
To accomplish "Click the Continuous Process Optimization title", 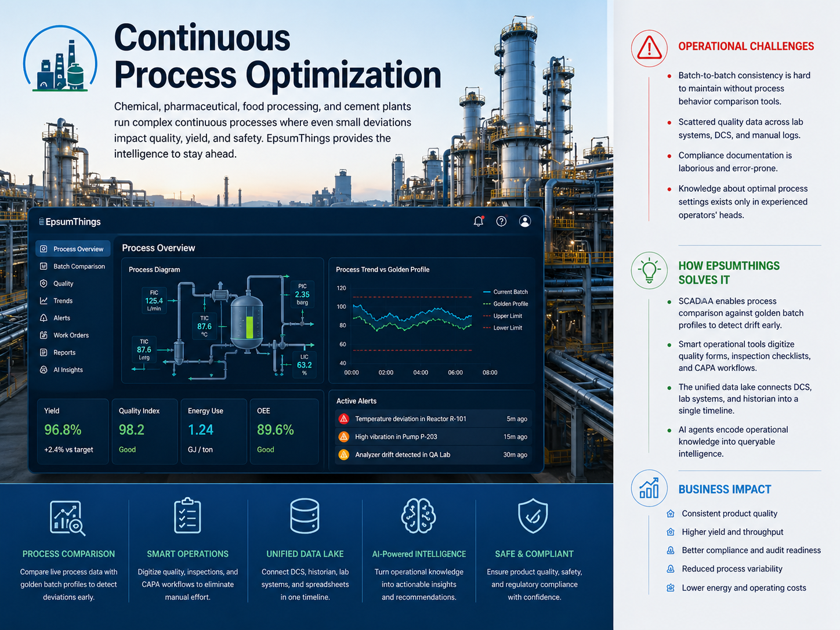I will coord(277,56).
